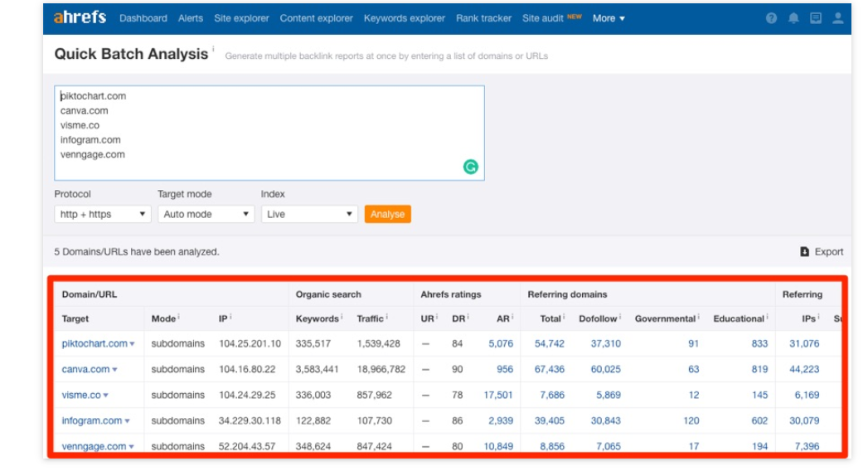Viewport: 868px width, 471px height.
Task: Click infogram governmental value 120
Action: pos(691,420)
